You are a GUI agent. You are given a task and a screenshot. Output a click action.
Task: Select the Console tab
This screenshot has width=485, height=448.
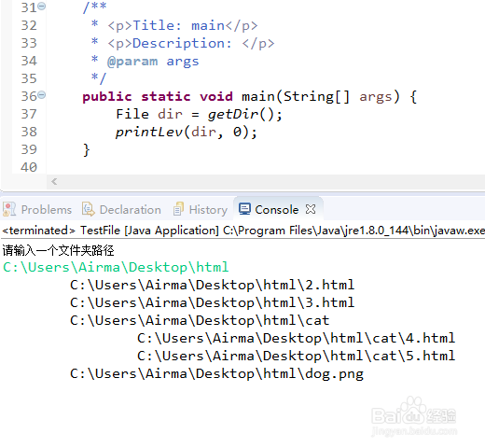(x=277, y=210)
